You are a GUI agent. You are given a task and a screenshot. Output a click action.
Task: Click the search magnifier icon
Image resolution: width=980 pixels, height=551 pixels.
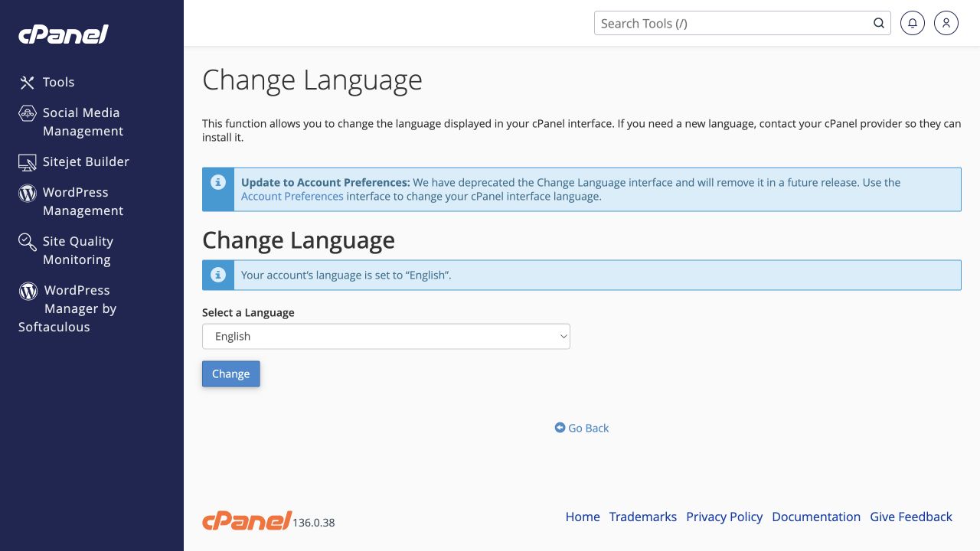click(879, 23)
